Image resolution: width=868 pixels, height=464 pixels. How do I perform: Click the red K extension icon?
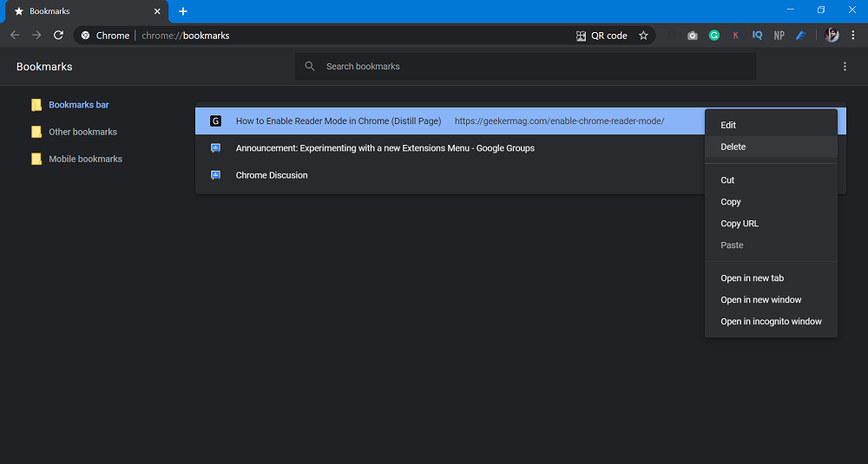(x=736, y=36)
